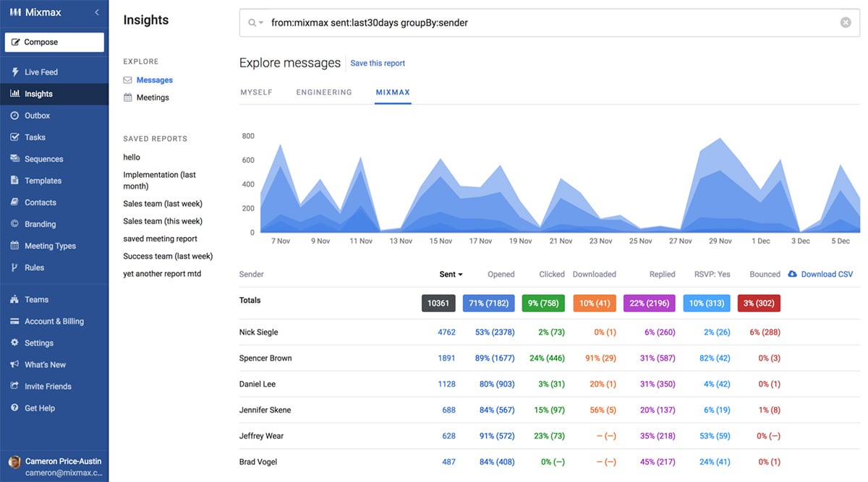
Task: Collapse the Mixmax sidebar
Action: pos(95,12)
